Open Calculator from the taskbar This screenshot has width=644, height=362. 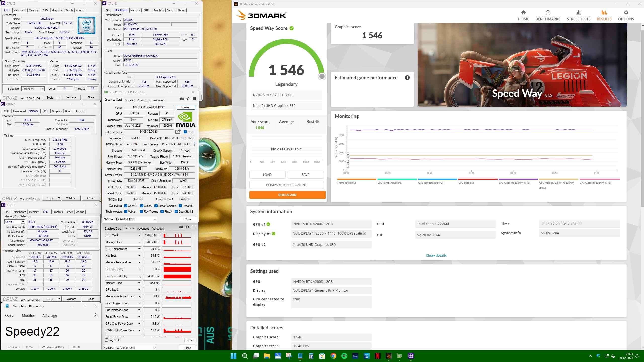pyautogui.click(x=311, y=356)
